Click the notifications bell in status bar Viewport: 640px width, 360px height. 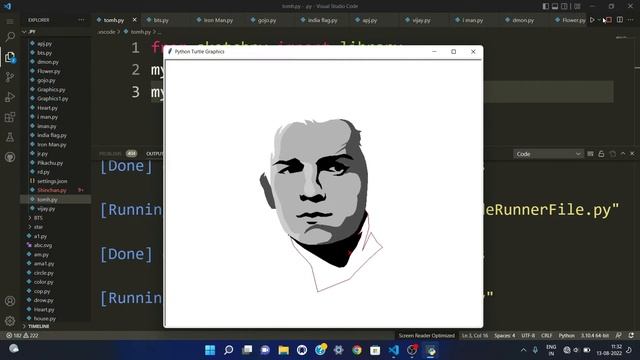pyautogui.click(x=631, y=336)
